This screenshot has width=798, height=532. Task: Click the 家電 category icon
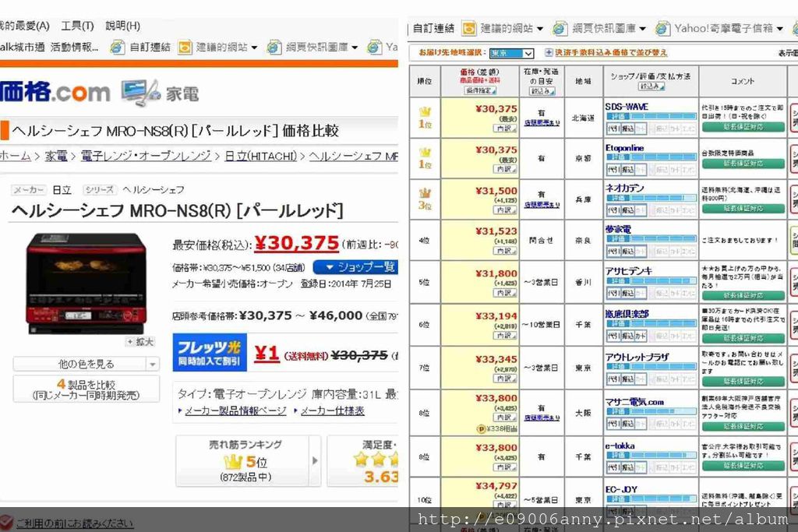(x=140, y=93)
